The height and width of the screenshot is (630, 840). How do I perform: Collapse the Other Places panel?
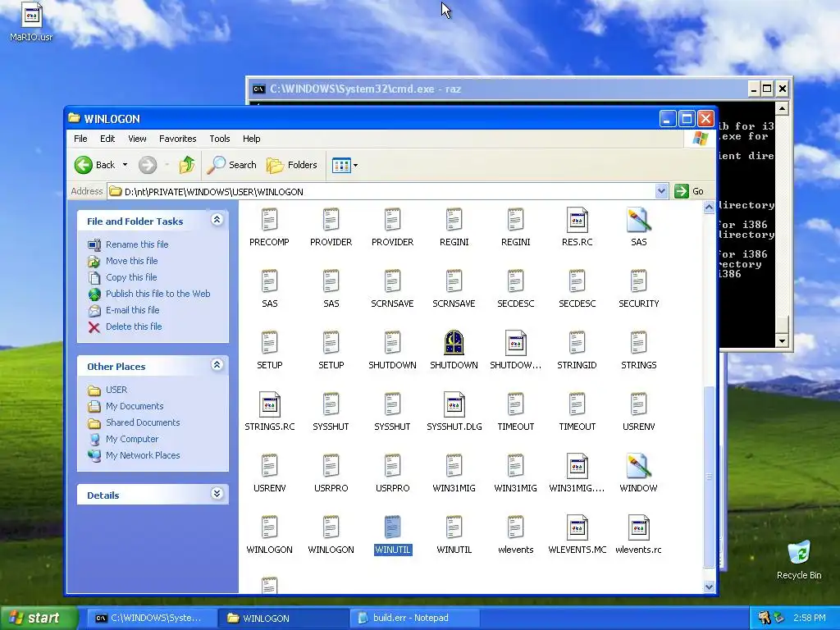coord(217,365)
